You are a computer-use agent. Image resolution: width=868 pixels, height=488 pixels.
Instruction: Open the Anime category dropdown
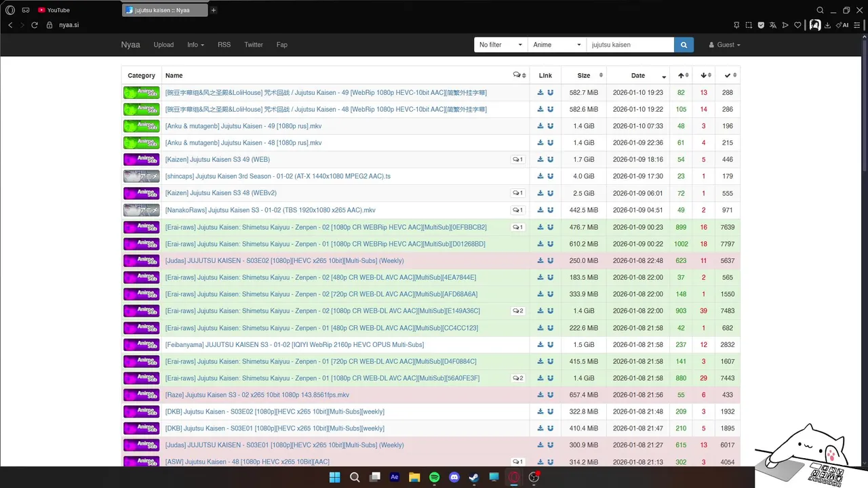click(x=557, y=45)
